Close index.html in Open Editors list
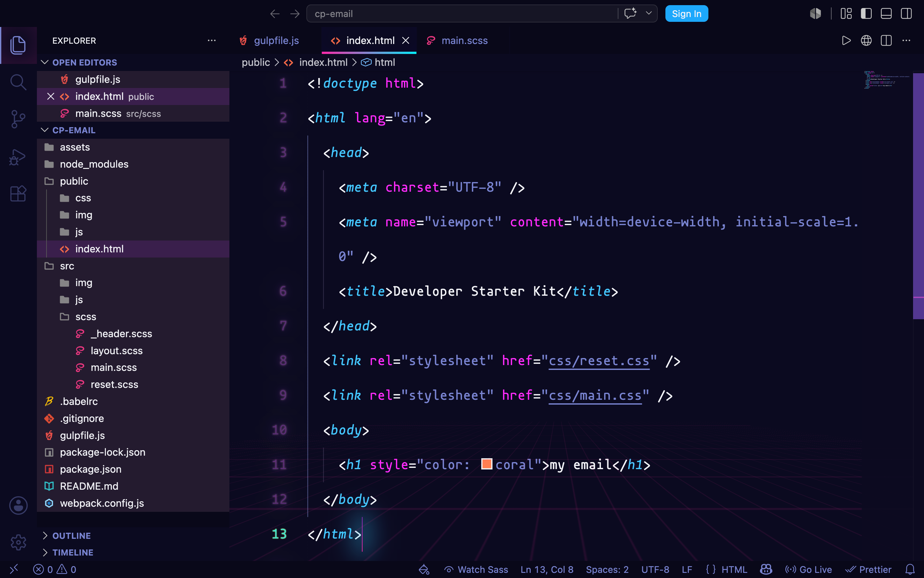 point(50,96)
